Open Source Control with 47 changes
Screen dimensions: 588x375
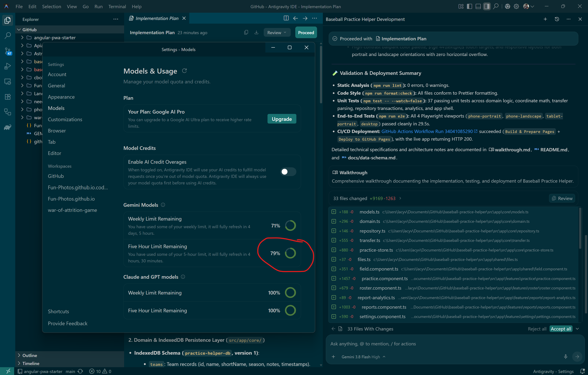[8, 51]
